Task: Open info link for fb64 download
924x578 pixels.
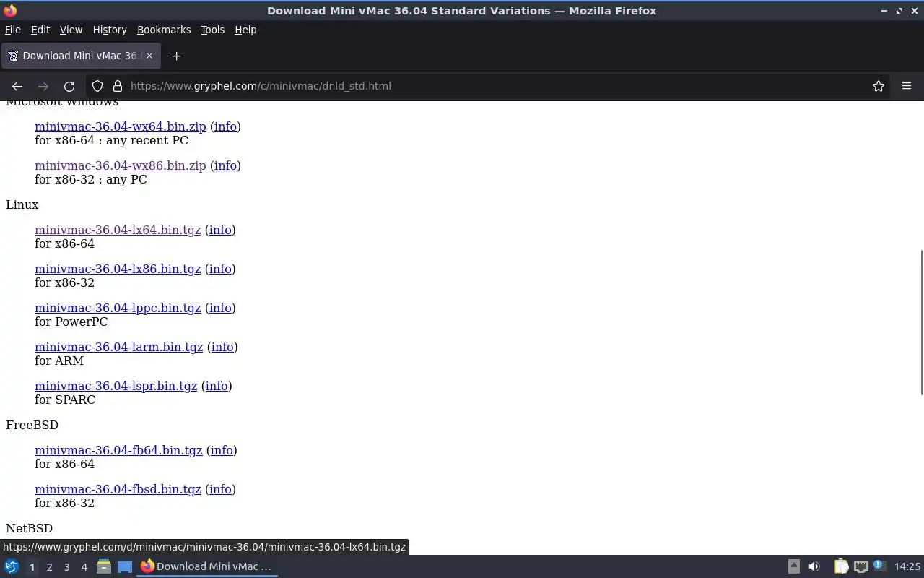Action: coord(222,450)
